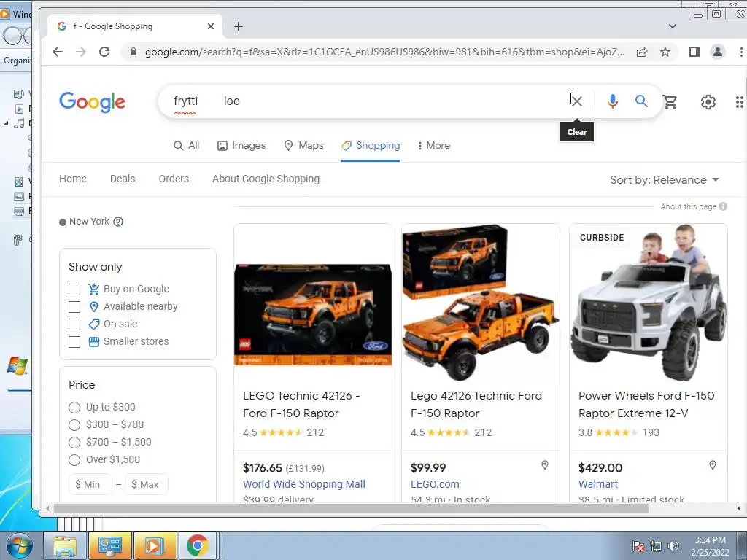Click in the $ Min price field
This screenshot has height=560, width=747.
pos(90,484)
